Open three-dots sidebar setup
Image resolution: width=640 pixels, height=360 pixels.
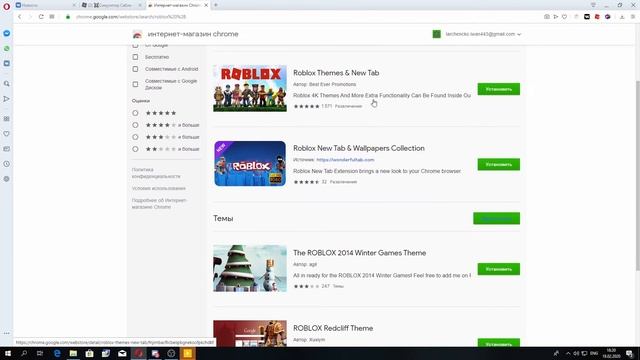[7, 333]
